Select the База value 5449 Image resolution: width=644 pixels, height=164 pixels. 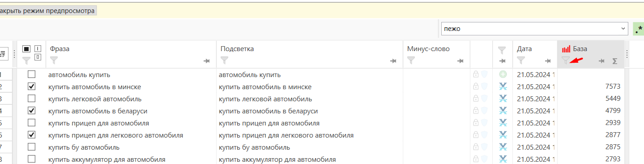tap(613, 99)
